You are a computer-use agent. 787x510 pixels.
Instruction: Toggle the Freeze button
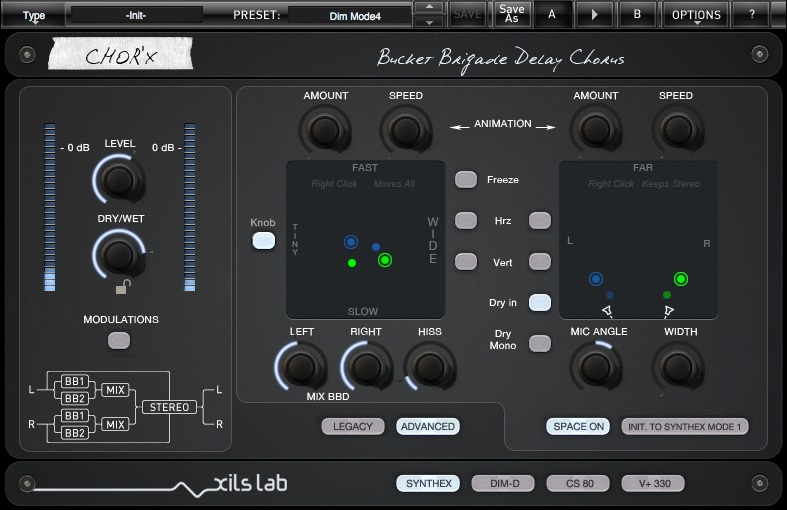(466, 180)
